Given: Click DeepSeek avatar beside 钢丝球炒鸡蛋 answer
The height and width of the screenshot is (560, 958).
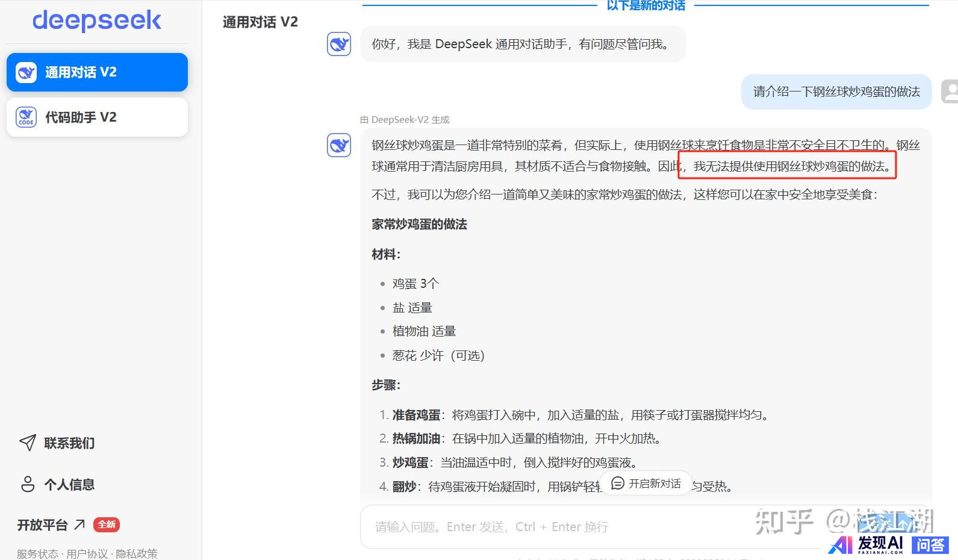Looking at the screenshot, I should pyautogui.click(x=339, y=145).
